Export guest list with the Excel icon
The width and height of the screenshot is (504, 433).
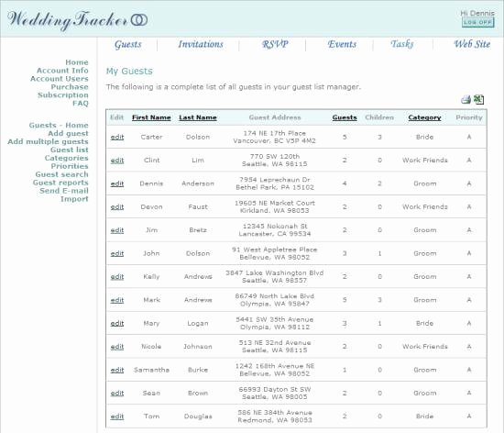coord(478,99)
